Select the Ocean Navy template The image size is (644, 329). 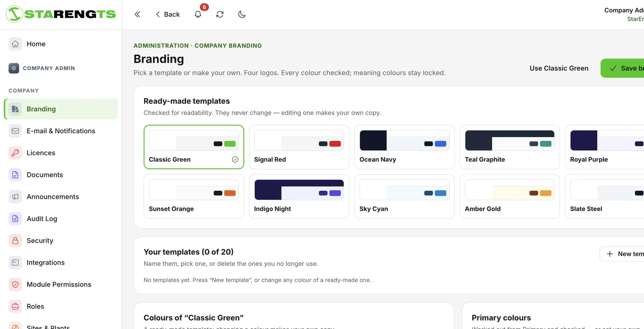point(405,147)
